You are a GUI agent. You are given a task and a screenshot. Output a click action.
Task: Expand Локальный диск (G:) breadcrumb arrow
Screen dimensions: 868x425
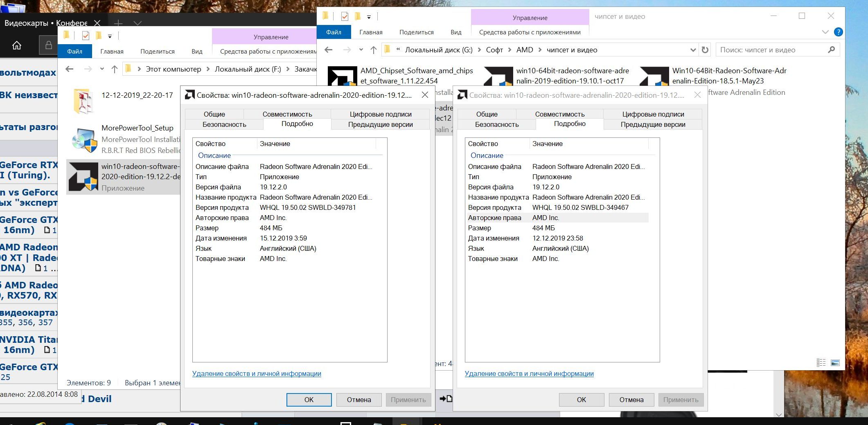479,50
